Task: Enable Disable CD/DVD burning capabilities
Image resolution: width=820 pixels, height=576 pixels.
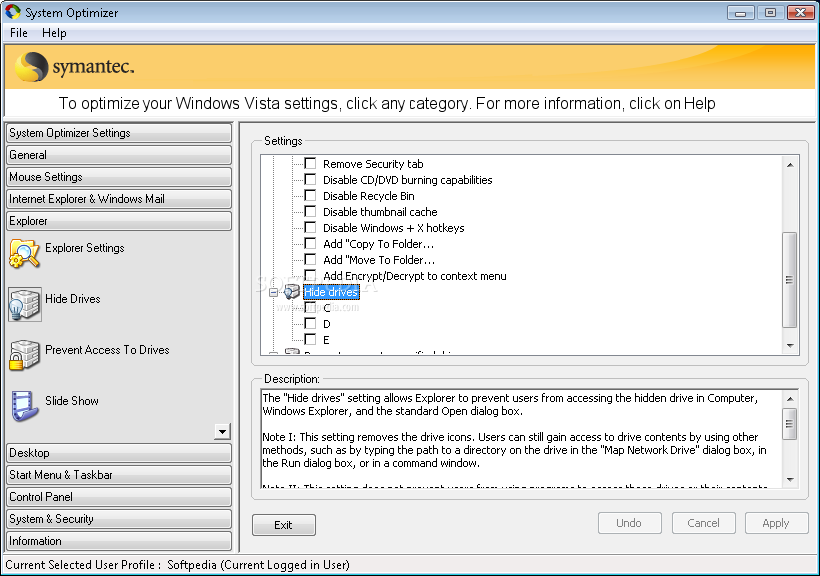Action: 310,179
